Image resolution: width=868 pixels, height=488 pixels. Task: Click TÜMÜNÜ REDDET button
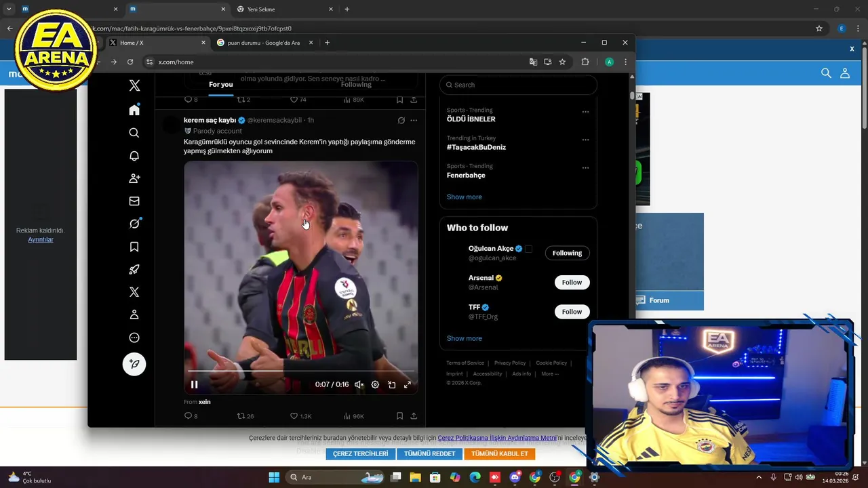(430, 454)
